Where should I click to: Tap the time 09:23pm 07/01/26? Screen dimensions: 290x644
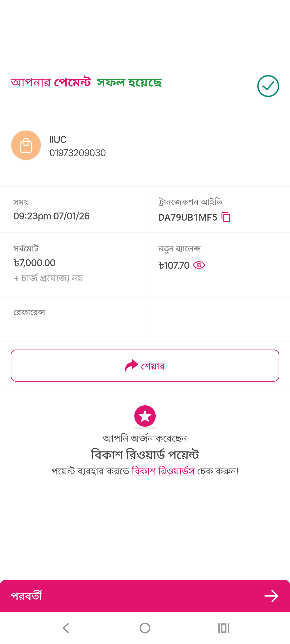(52, 216)
